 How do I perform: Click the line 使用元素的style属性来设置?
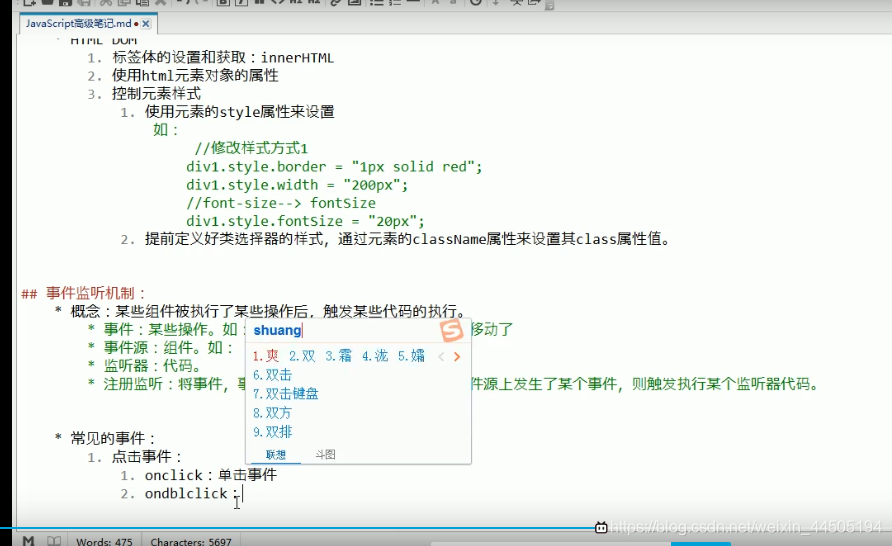tap(239, 112)
